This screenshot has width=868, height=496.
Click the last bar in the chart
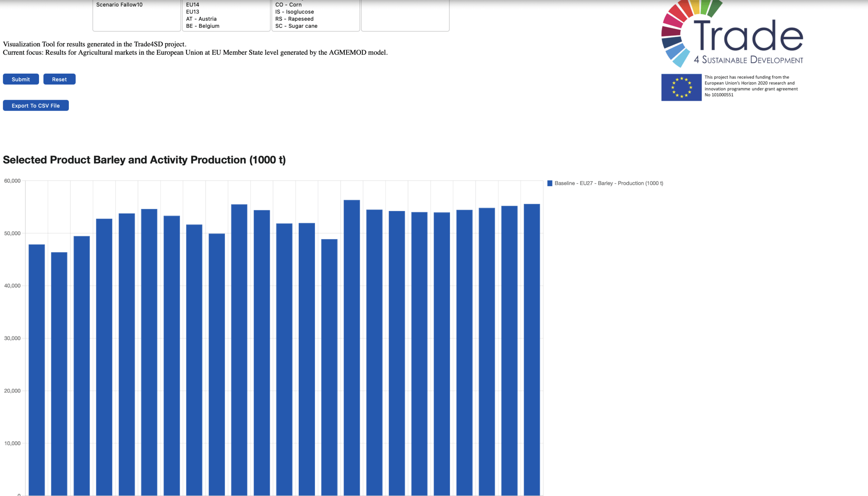click(x=532, y=349)
